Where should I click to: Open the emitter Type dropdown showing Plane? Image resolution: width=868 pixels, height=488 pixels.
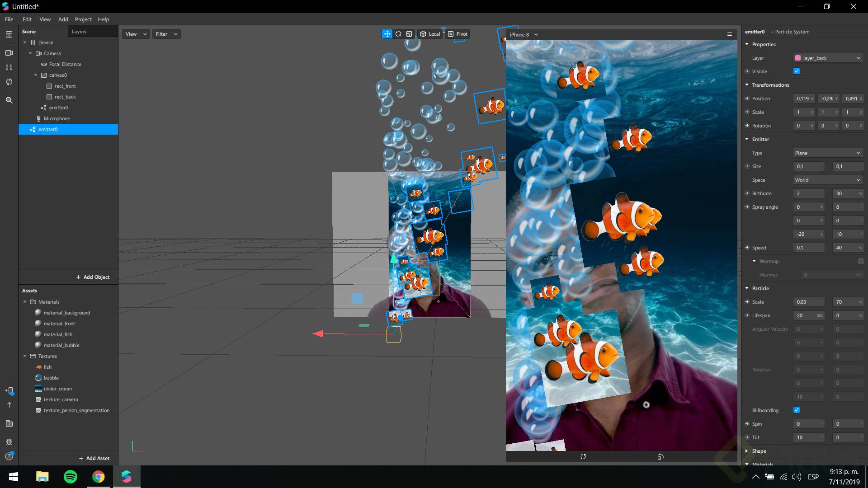point(828,153)
